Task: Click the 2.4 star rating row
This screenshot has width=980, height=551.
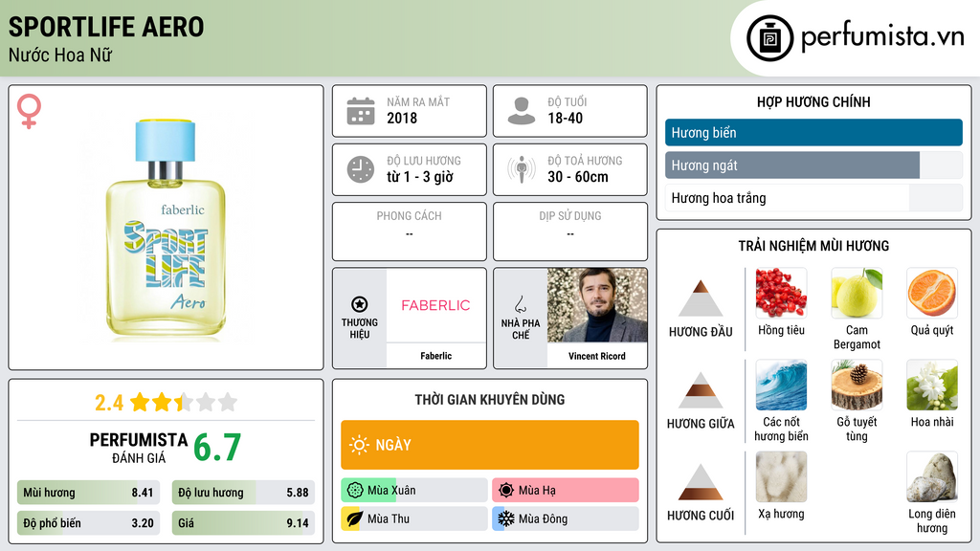Action: point(166,402)
